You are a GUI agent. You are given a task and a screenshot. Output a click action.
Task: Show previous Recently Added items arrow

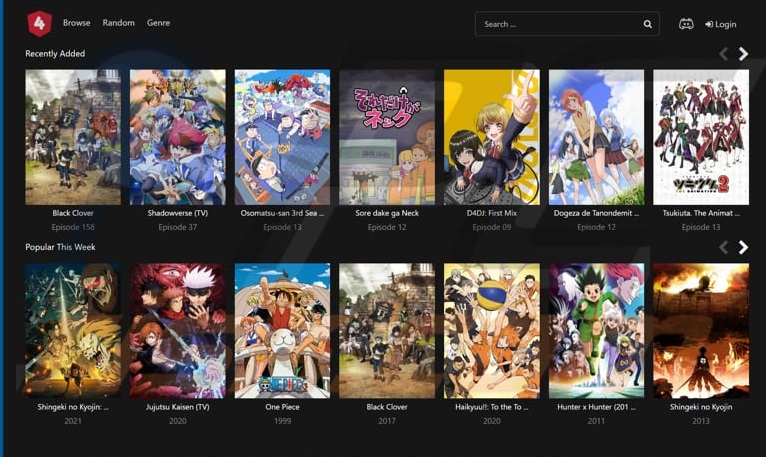(723, 54)
